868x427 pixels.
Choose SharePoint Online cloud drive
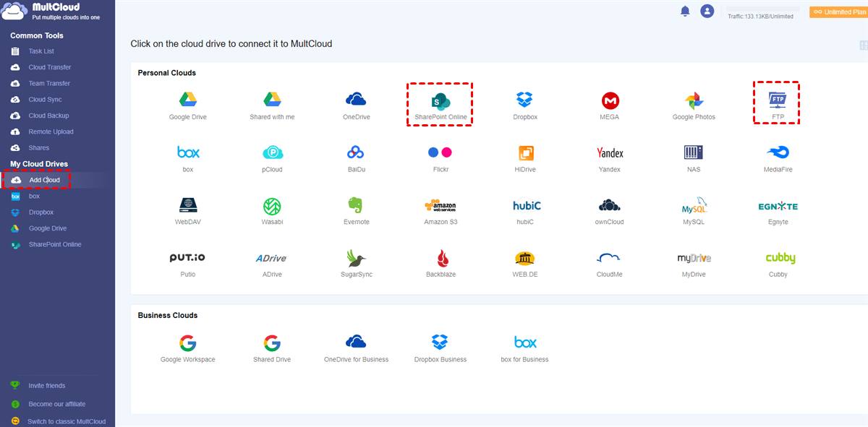click(x=440, y=105)
